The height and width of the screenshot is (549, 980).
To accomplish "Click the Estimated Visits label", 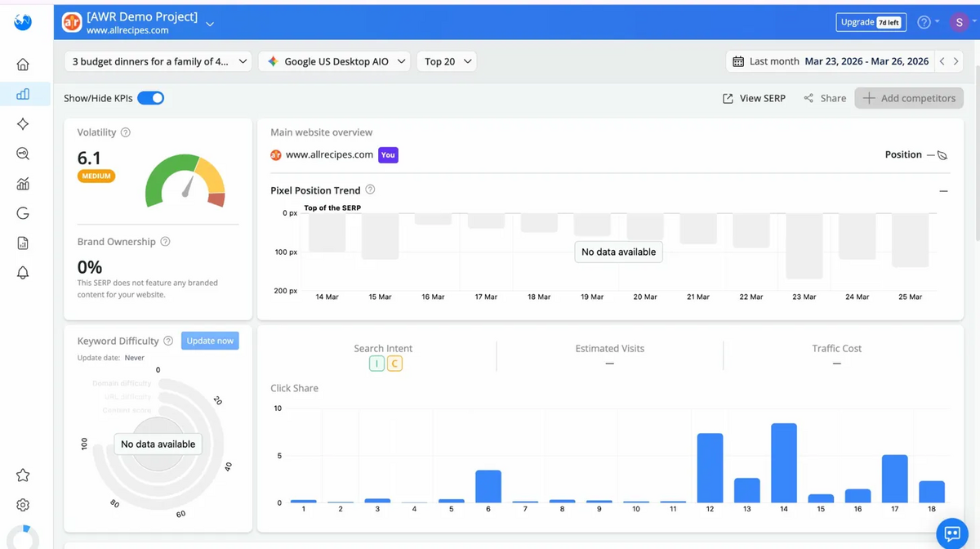I will click(x=610, y=348).
